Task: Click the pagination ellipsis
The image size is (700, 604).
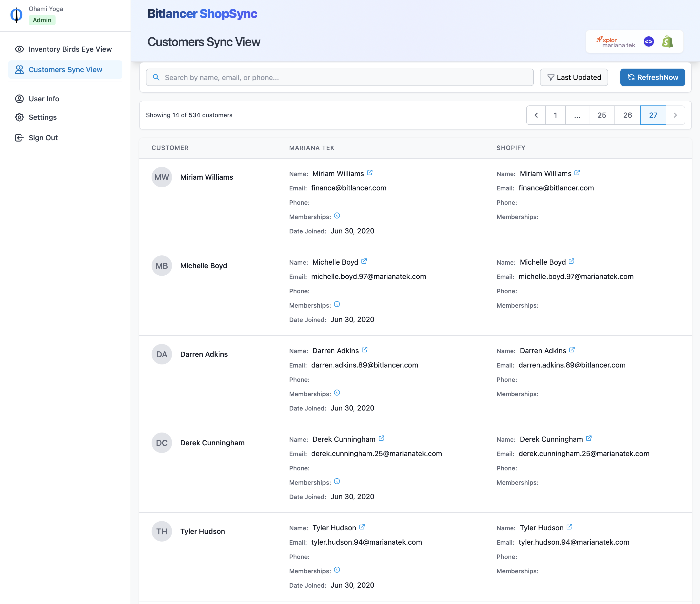Action: pos(577,115)
